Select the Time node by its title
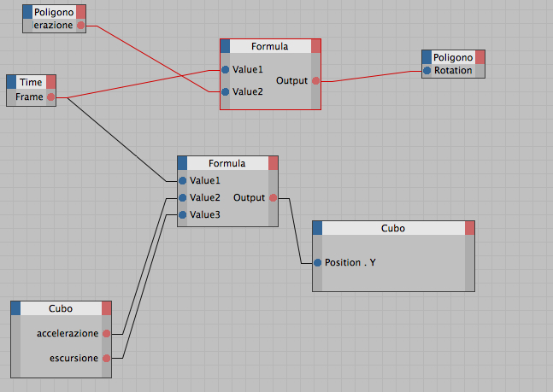This screenshot has height=392, width=553. pyautogui.click(x=31, y=82)
